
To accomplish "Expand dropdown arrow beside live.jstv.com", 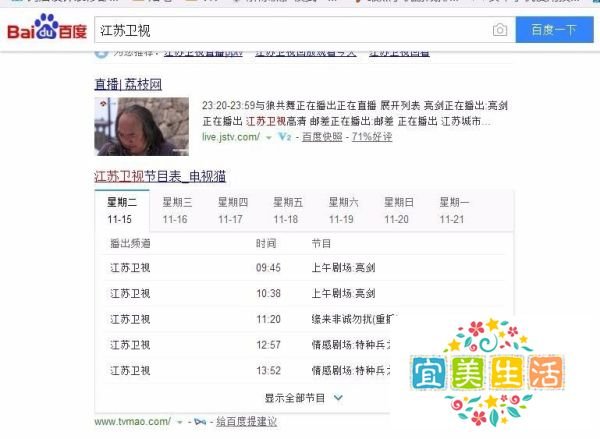I will click(x=269, y=137).
